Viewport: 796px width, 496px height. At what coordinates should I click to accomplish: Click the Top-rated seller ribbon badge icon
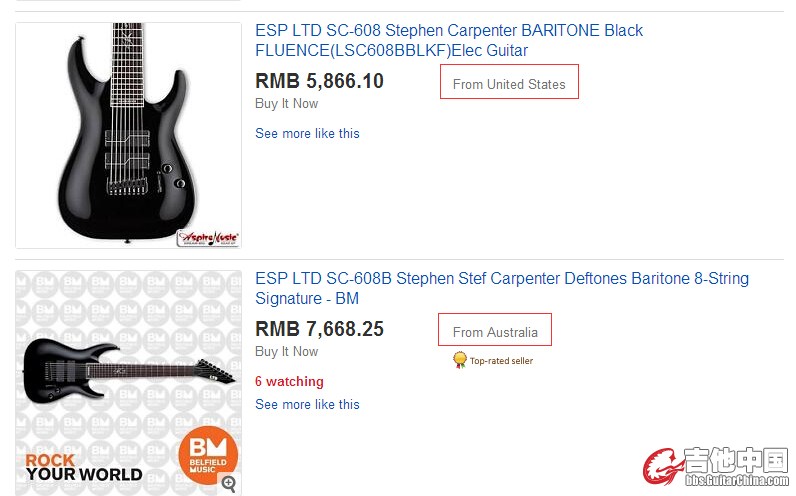click(x=460, y=359)
